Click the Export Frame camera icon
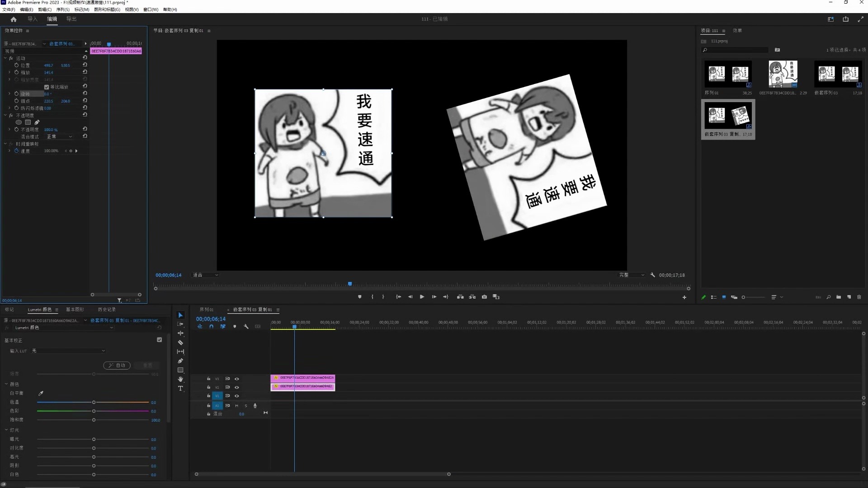Image resolution: width=868 pixels, height=488 pixels. pos(484,297)
